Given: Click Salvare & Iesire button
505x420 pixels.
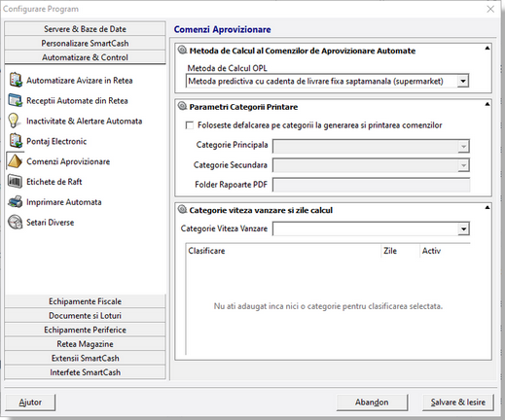Looking at the screenshot, I should tap(458, 402).
